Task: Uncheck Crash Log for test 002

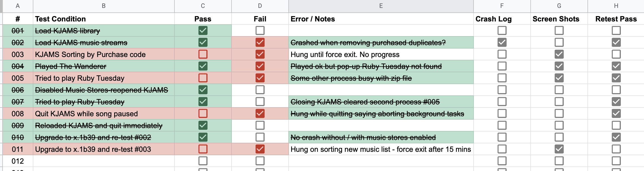Action: [502, 42]
